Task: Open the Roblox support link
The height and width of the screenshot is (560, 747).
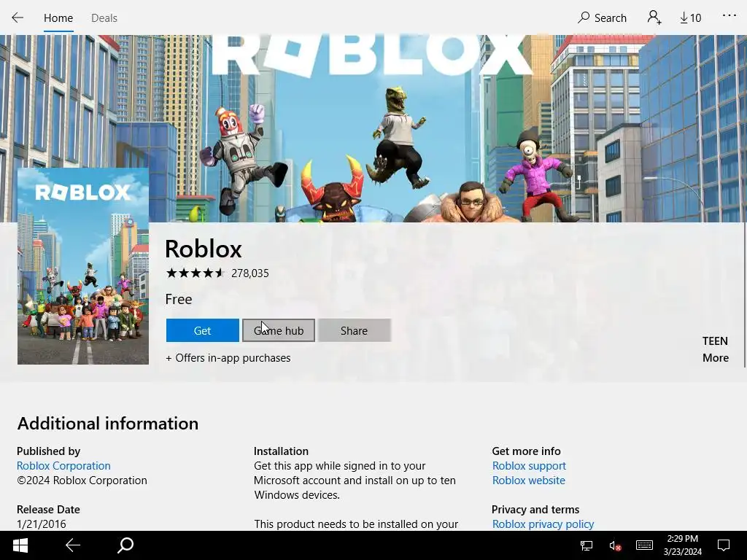Action: [x=529, y=466]
